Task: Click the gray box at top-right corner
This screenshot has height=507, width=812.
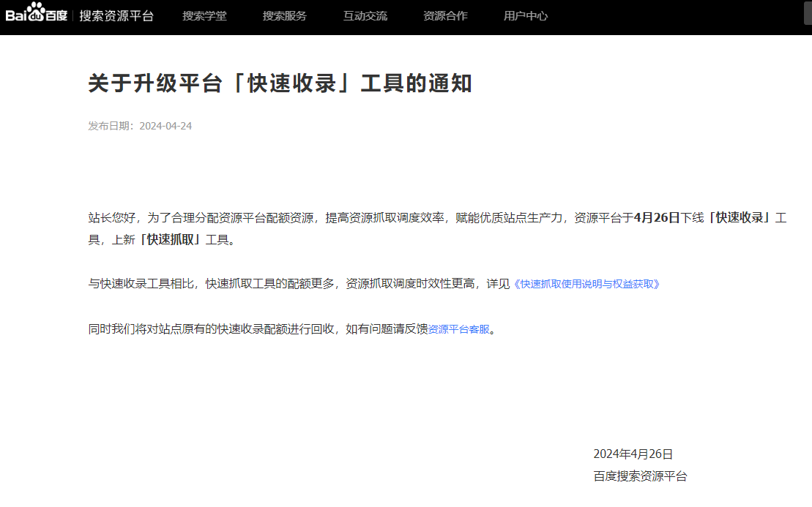Action: point(808,12)
